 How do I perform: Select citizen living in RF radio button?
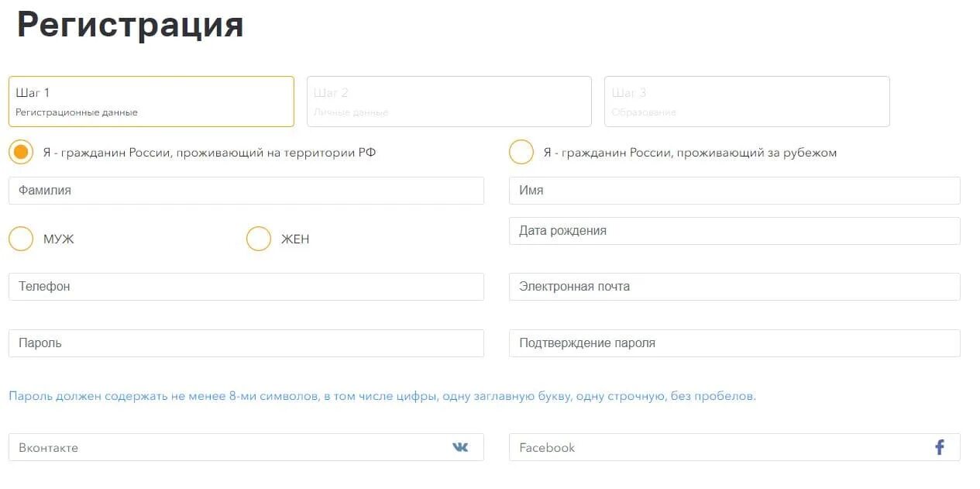(x=21, y=152)
